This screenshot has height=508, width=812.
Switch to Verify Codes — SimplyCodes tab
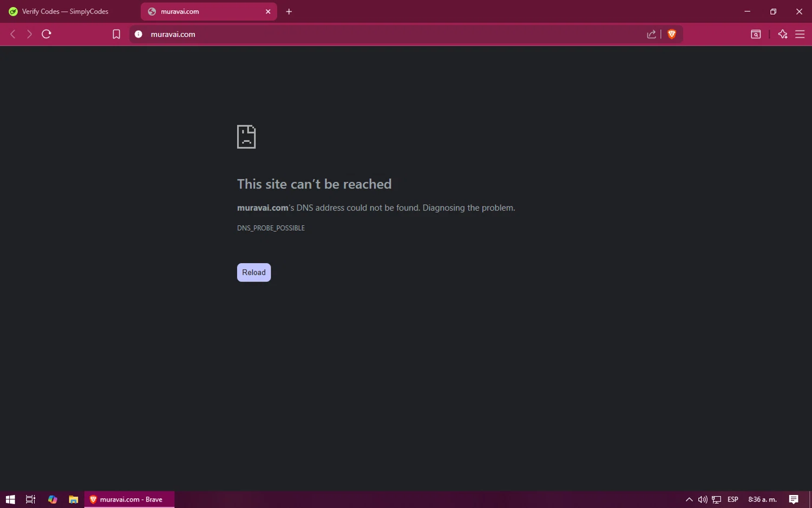70,11
